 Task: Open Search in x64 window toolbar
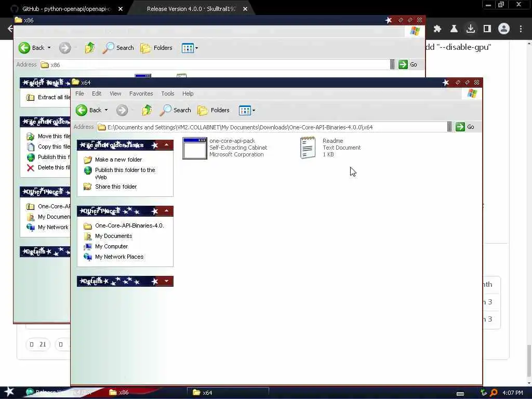pos(176,110)
